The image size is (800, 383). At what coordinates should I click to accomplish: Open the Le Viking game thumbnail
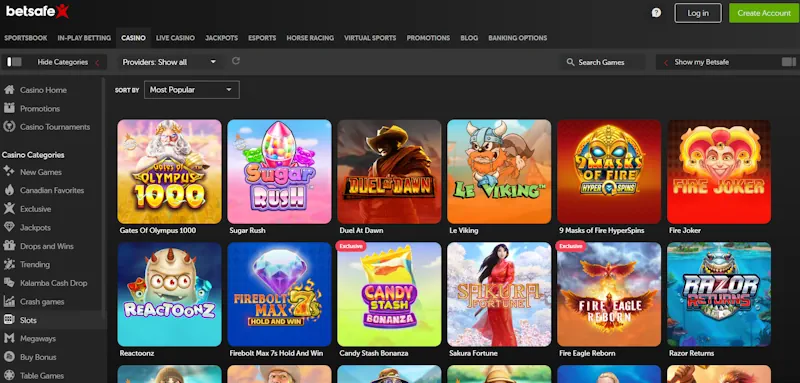click(499, 171)
